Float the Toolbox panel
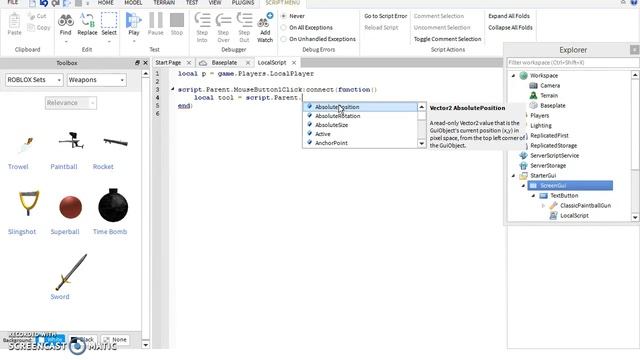The width and height of the screenshot is (640, 360). coord(137,63)
